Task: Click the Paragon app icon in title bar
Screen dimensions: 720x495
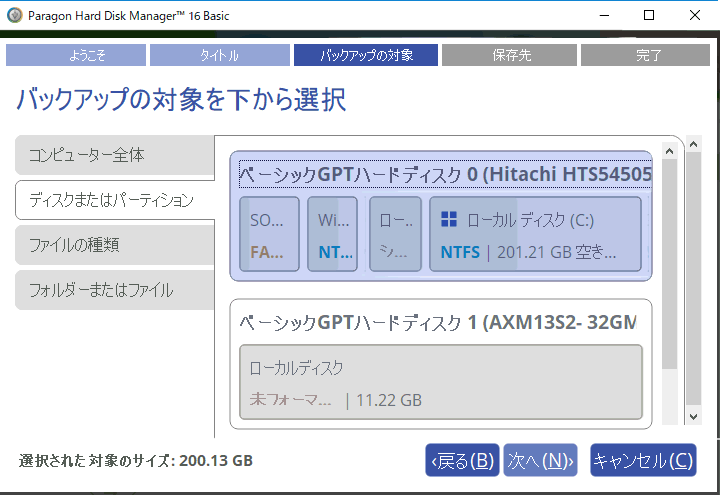Action: tap(14, 15)
